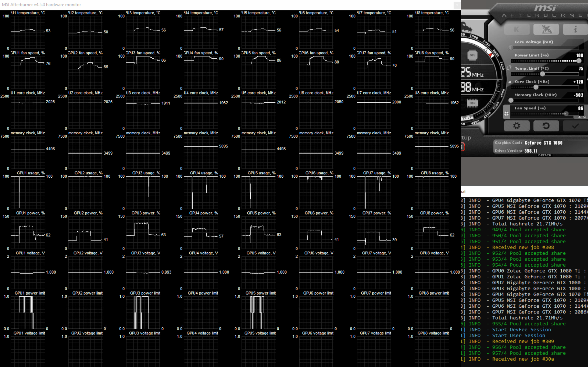
Task: Click GPU1 power limit graph
Action: click(x=27, y=312)
